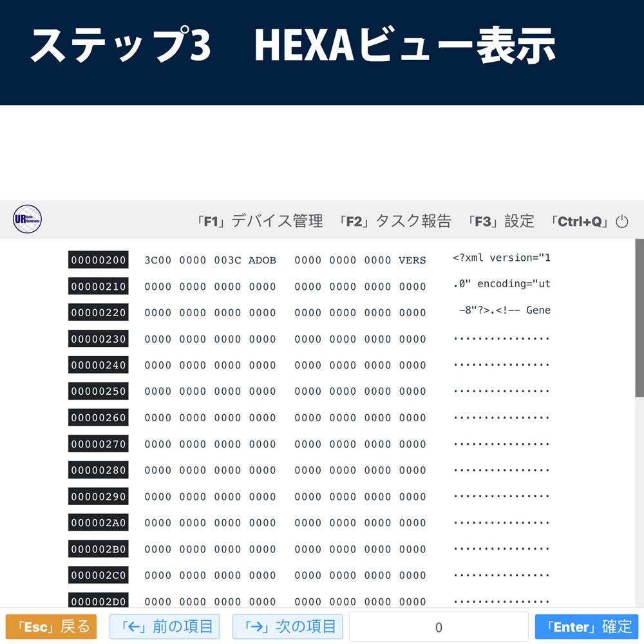Open F2 タスク報告 menu
Image resolution: width=644 pixels, height=644 pixels.
(x=395, y=222)
